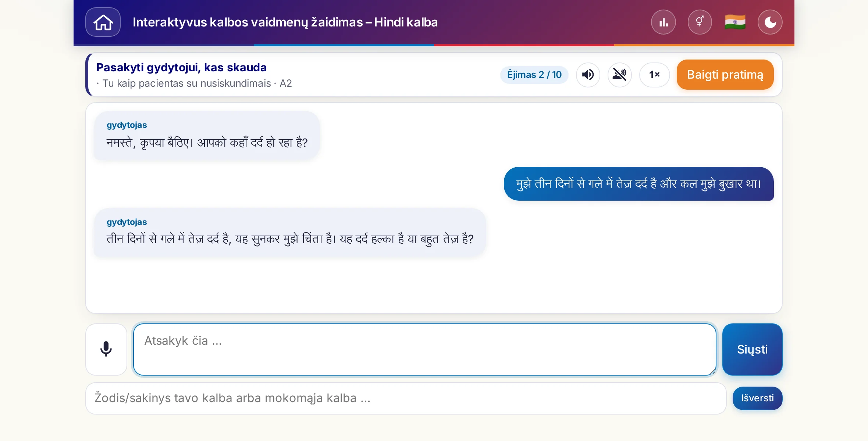The width and height of the screenshot is (868, 441).
Task: Click the Baigti pratimą button
Action: [x=725, y=75]
